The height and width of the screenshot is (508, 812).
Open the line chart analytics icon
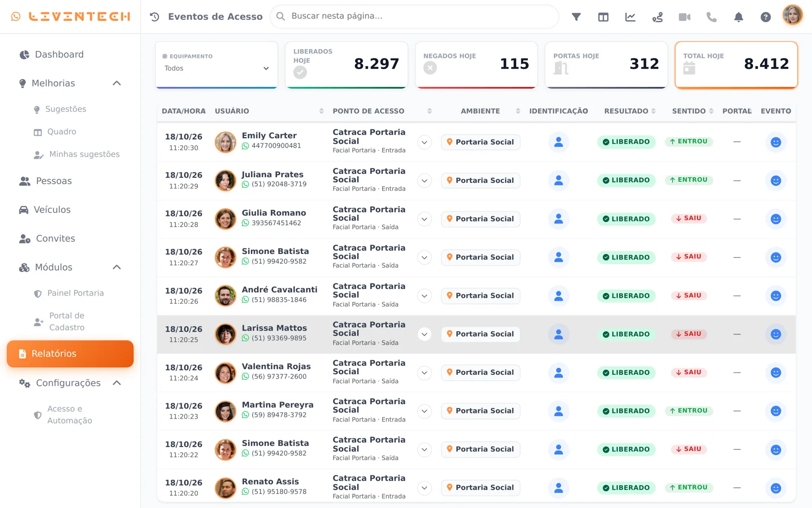(x=630, y=17)
